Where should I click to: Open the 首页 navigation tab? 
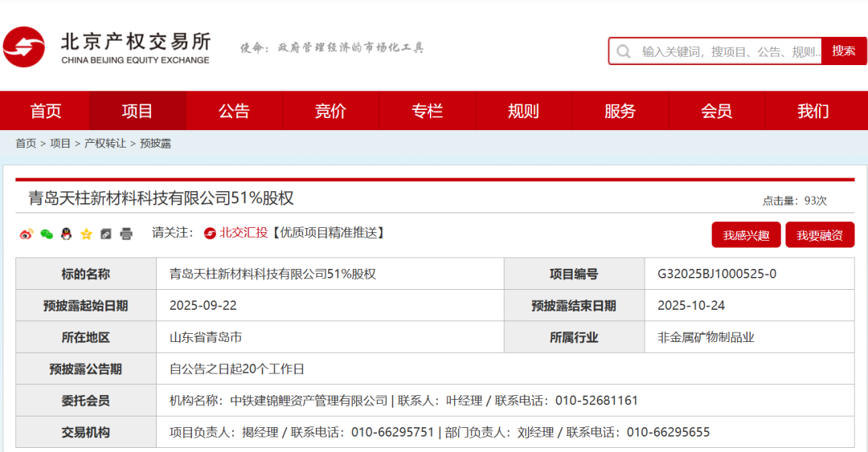point(45,111)
